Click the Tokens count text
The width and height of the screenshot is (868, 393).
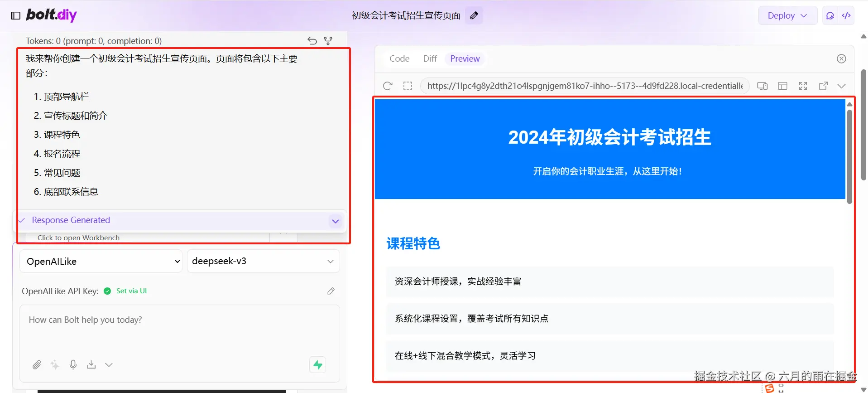(94, 41)
